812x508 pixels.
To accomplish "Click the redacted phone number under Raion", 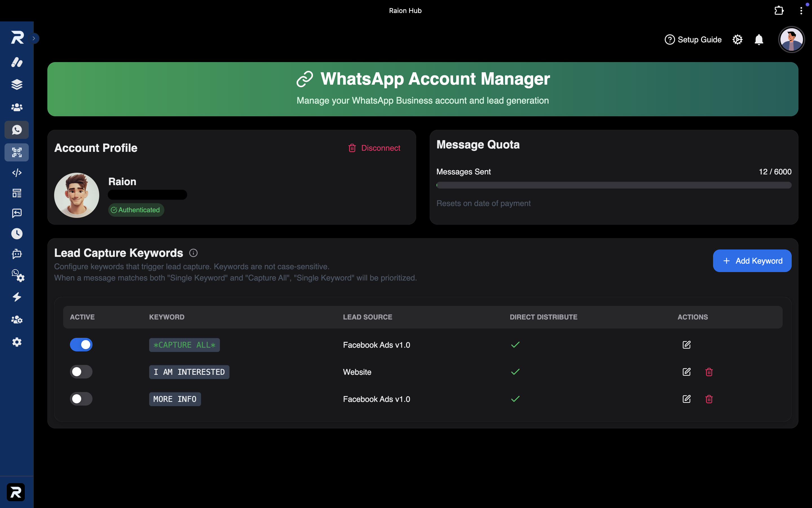I will tap(147, 195).
